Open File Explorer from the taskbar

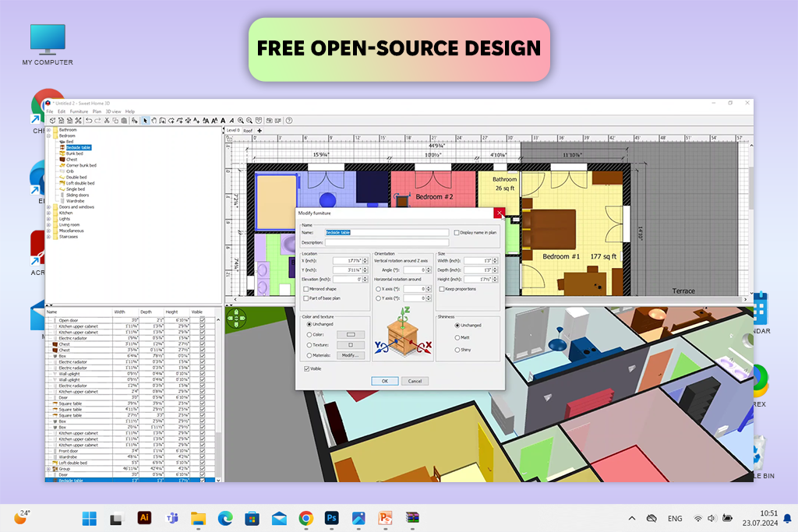[x=198, y=518]
